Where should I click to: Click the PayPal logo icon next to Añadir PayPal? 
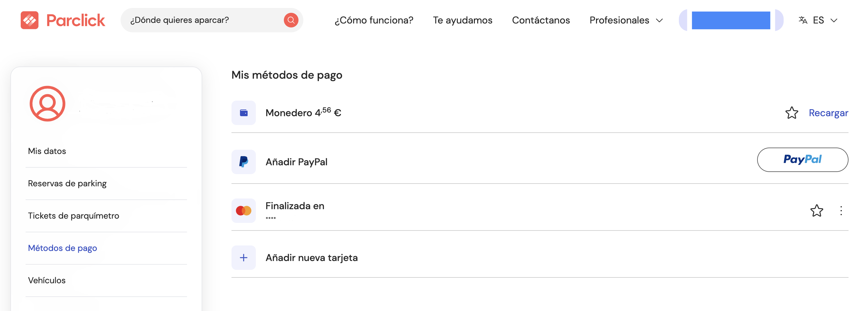(244, 162)
